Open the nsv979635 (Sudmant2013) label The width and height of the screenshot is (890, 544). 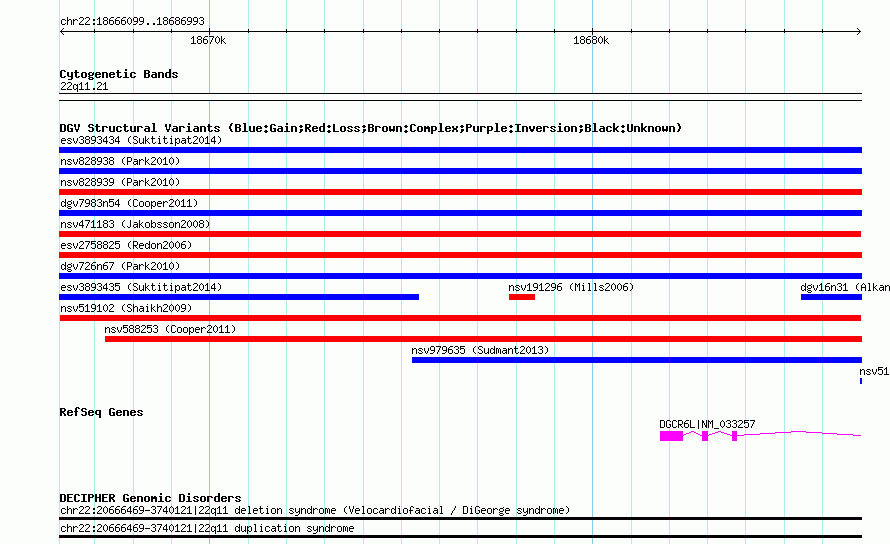(480, 350)
